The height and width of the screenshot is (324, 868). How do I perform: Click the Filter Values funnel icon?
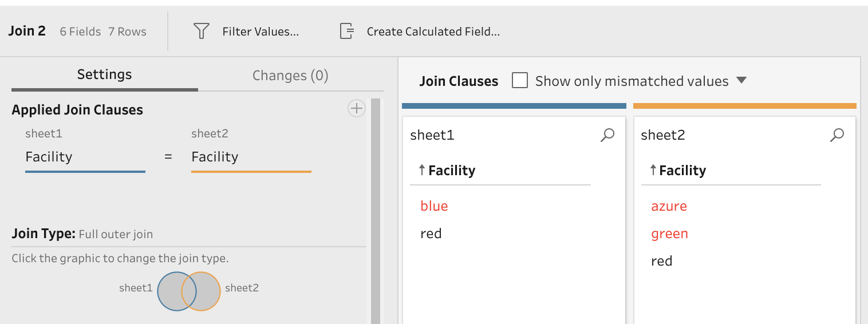pos(201,31)
